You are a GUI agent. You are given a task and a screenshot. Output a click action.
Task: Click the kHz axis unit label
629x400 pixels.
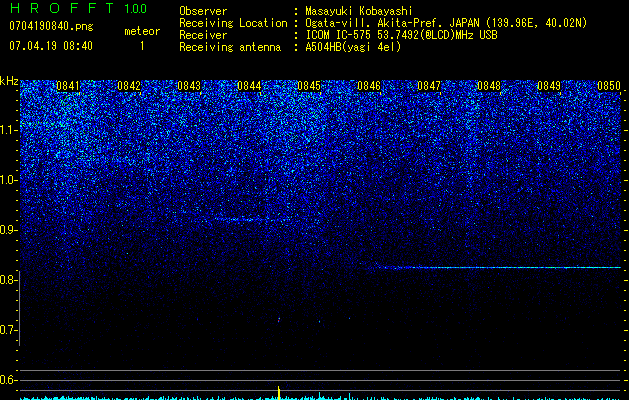(x=9, y=81)
